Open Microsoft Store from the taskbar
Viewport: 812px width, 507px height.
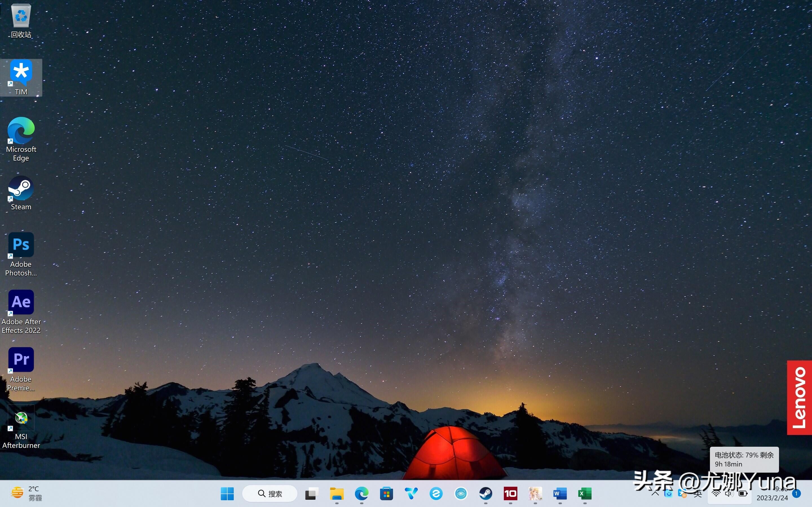click(386, 493)
